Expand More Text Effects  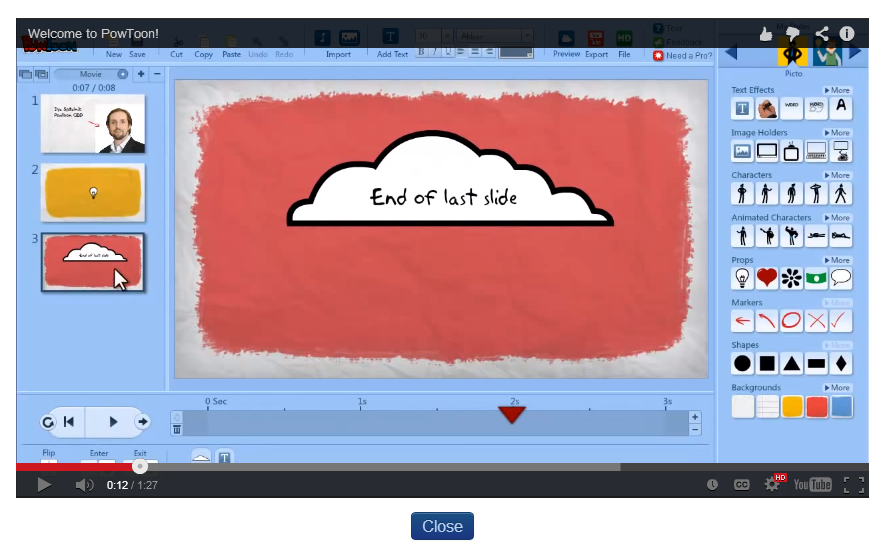point(837,90)
